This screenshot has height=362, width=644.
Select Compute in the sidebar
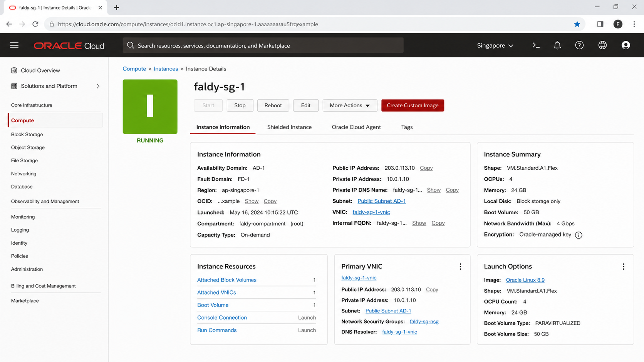click(55, 120)
